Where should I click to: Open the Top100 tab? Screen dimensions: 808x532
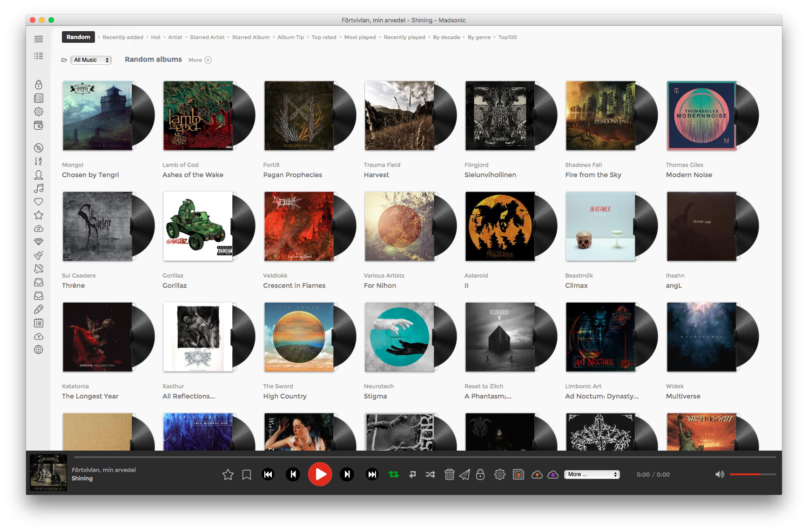click(507, 37)
